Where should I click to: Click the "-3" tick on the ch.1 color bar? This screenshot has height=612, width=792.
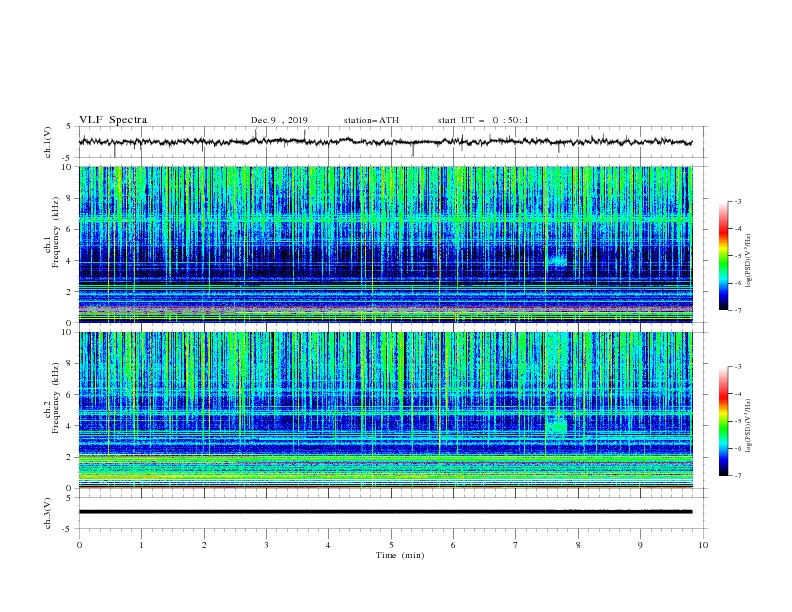pos(737,201)
